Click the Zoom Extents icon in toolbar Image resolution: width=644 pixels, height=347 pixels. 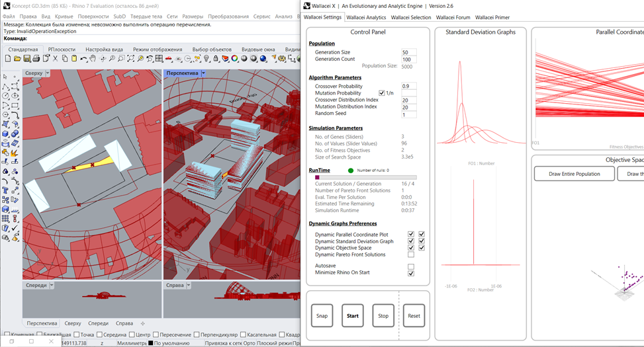click(x=131, y=59)
